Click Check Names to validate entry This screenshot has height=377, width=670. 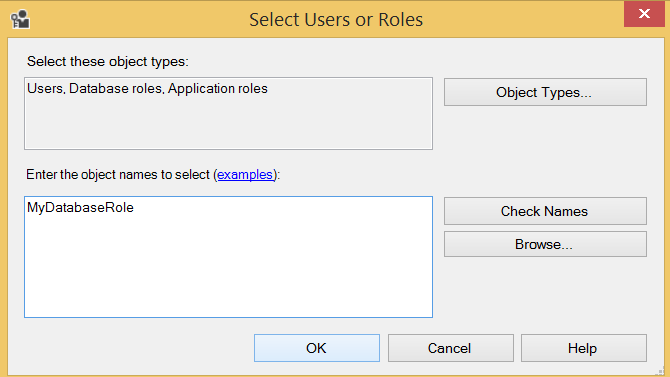[545, 211]
